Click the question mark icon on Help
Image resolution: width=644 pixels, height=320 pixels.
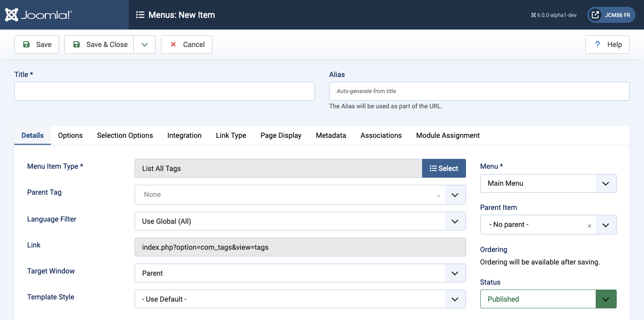tap(597, 44)
